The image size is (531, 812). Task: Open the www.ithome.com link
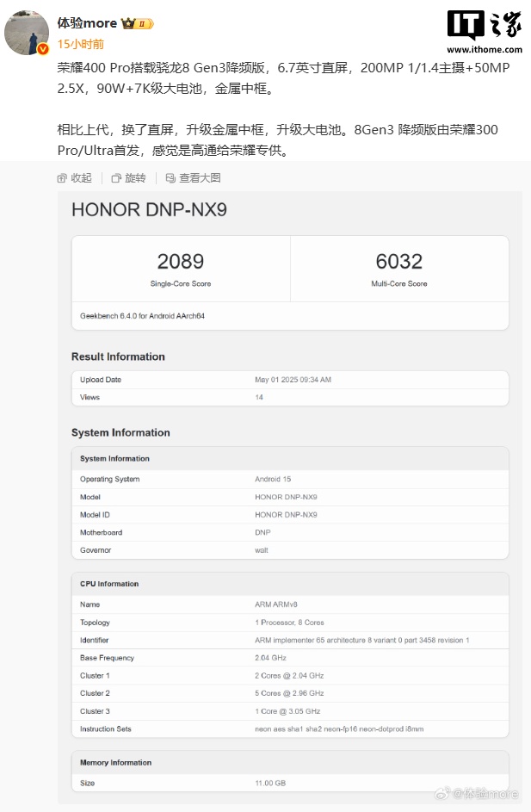tap(485, 49)
